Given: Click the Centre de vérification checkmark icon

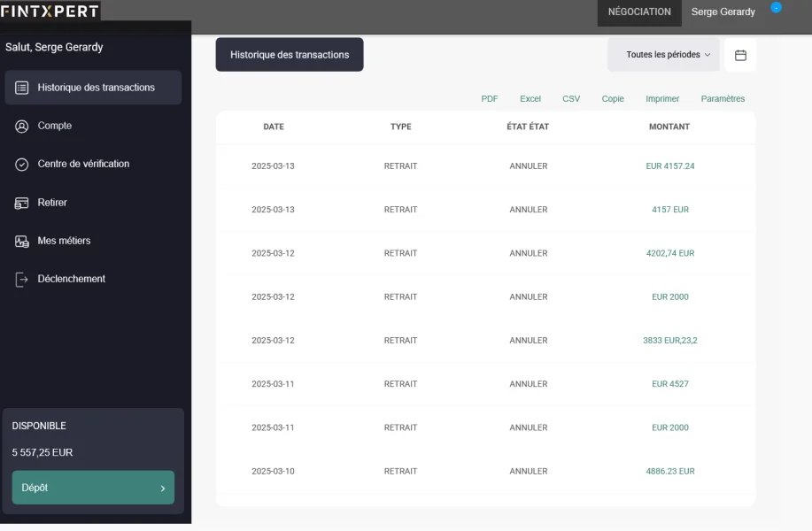Looking at the screenshot, I should [22, 165].
